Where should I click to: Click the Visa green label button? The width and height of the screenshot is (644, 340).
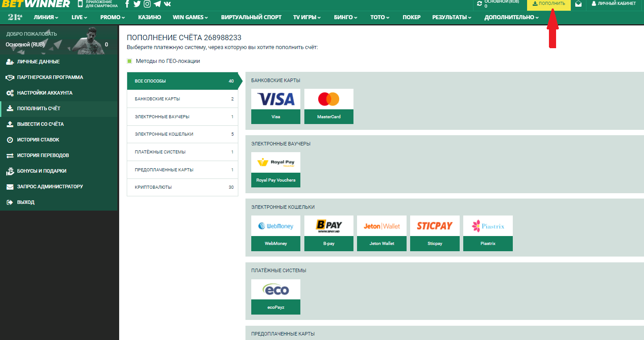(276, 117)
